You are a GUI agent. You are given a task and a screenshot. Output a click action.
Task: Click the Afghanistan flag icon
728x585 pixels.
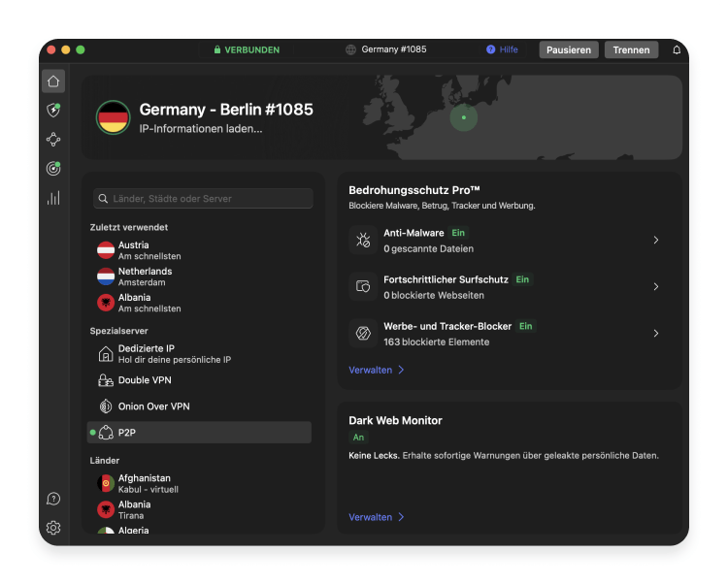(x=106, y=483)
